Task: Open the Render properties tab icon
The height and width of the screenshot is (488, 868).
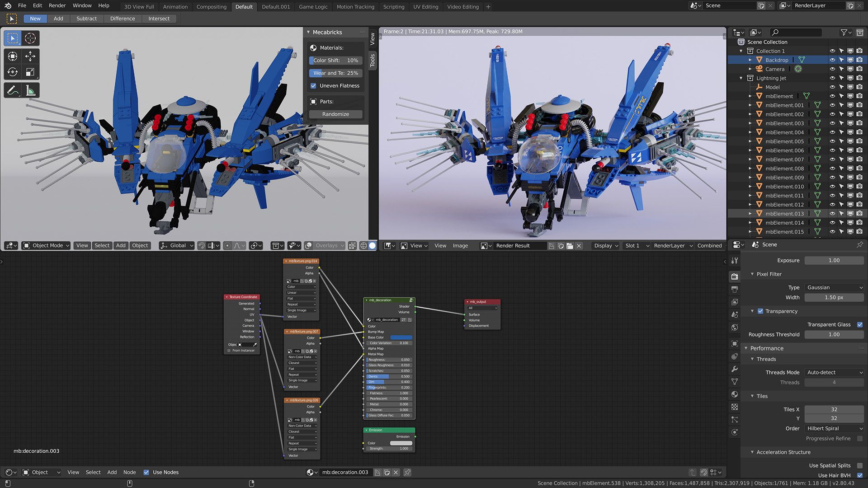Action: [x=735, y=277]
